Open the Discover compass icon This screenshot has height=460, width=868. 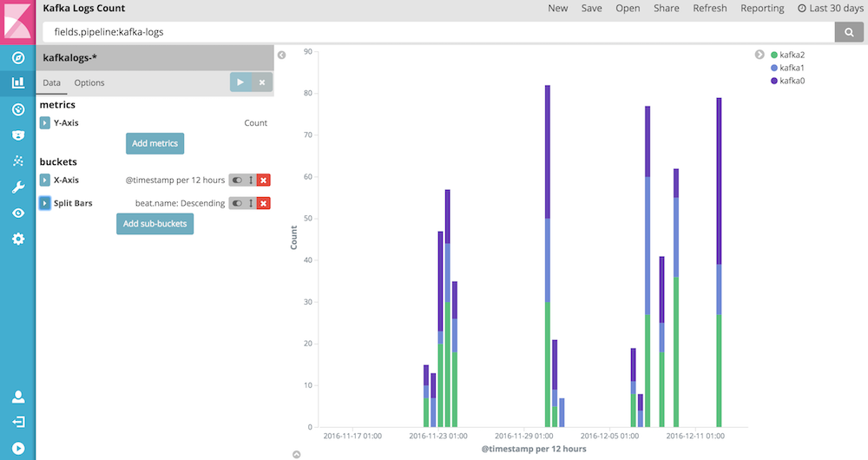pyautogui.click(x=18, y=57)
